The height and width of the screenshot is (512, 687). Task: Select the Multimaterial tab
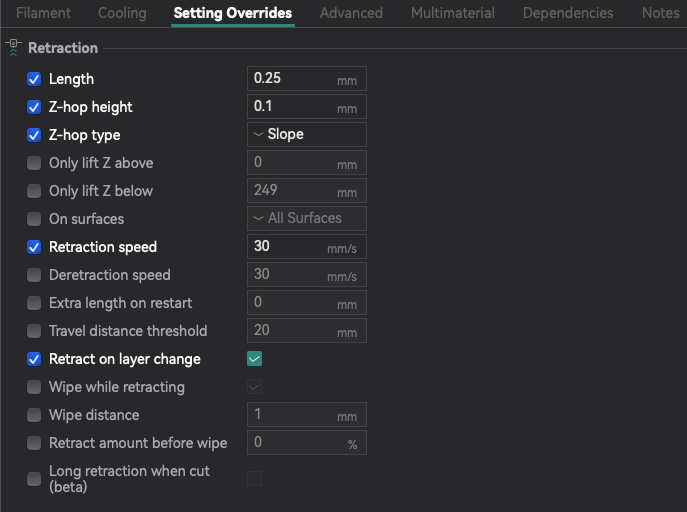click(x=453, y=13)
